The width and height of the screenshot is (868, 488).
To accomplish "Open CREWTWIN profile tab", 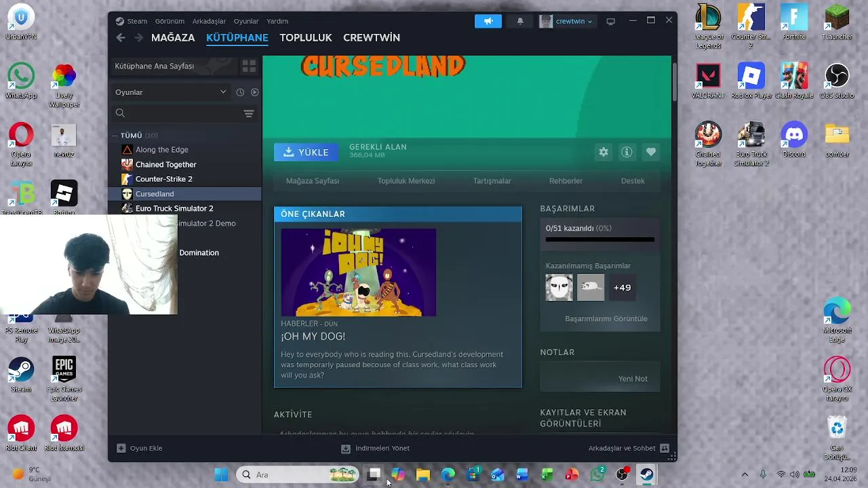I will tap(372, 38).
